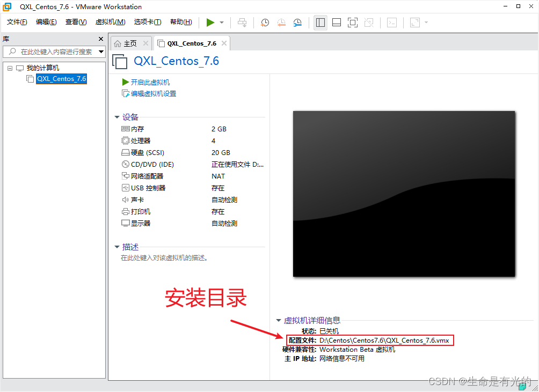Click the revert to snapshot icon
Viewport: 539px width, 392px height.
click(281, 23)
